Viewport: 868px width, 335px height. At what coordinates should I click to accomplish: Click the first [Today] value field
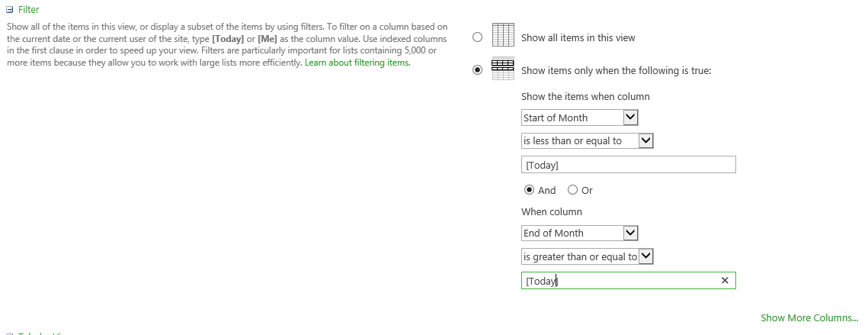[x=628, y=165]
